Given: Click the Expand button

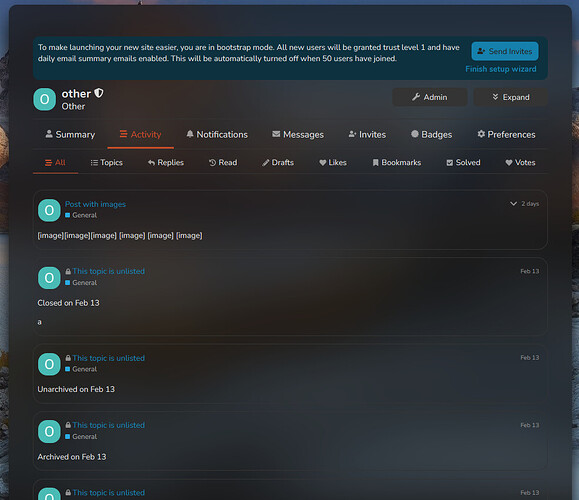Looking at the screenshot, I should (x=511, y=97).
